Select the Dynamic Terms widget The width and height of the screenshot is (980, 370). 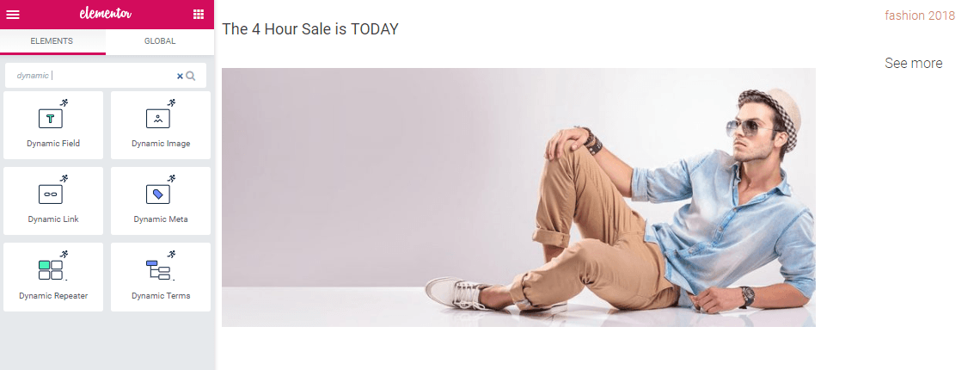tap(161, 277)
